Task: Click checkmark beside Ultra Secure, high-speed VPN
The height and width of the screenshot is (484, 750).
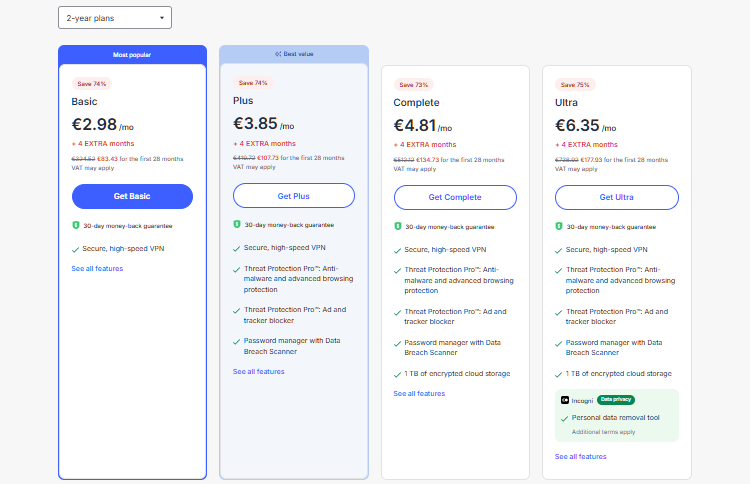Action: pos(558,251)
